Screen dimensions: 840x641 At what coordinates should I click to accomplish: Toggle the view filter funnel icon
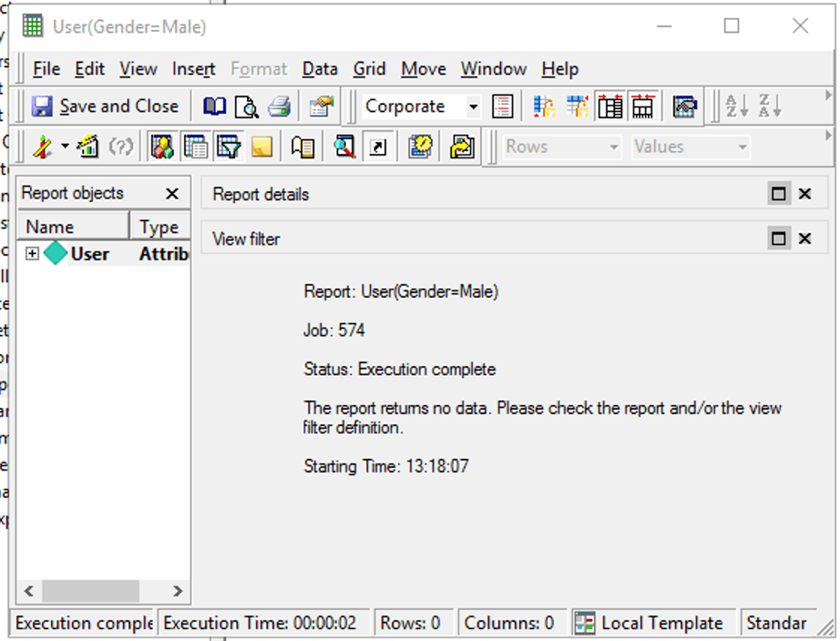tap(228, 147)
